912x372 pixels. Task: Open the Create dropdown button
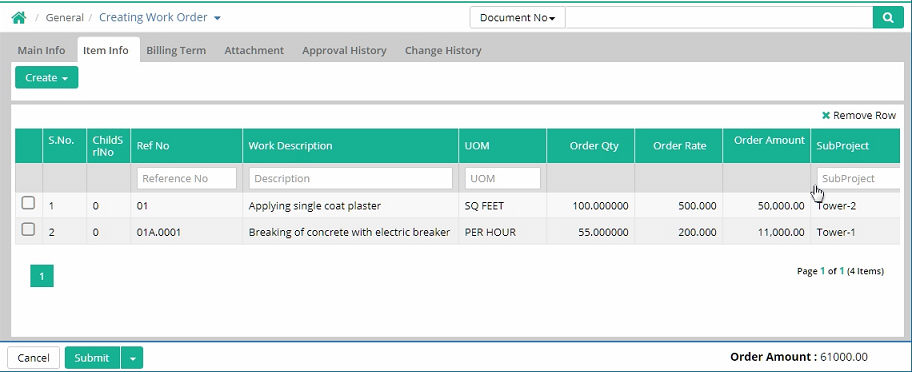(x=47, y=77)
